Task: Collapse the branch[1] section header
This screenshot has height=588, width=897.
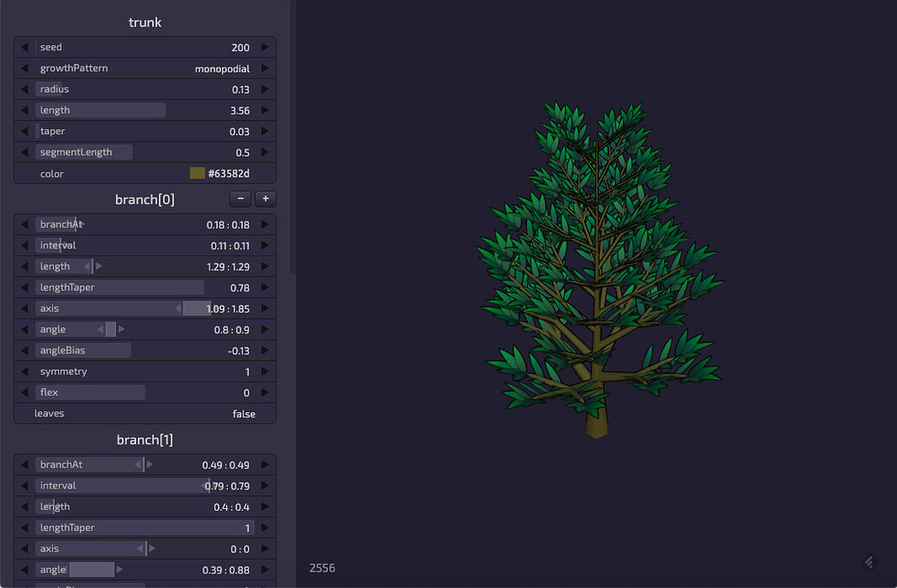Action: point(144,439)
